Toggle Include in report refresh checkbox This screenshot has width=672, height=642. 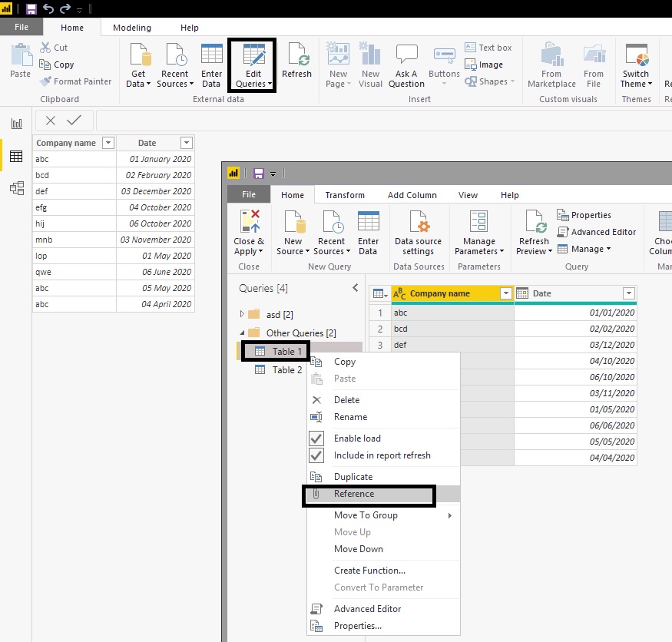[316, 455]
